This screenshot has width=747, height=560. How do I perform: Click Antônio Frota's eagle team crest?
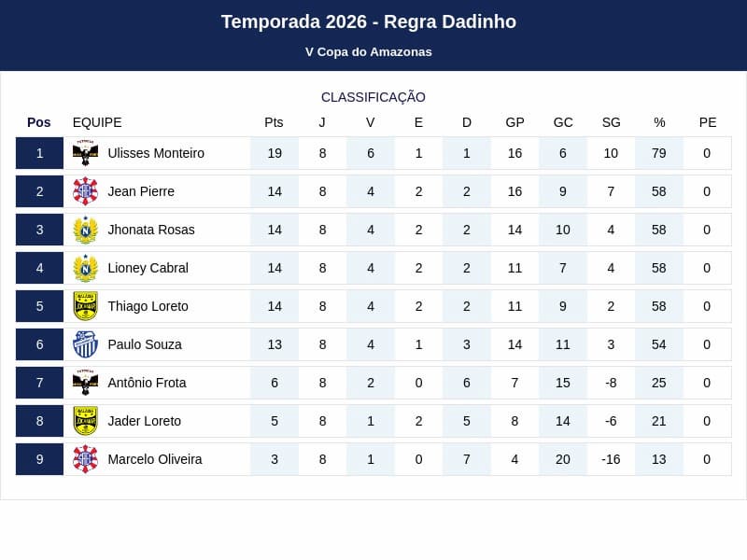pos(85,383)
